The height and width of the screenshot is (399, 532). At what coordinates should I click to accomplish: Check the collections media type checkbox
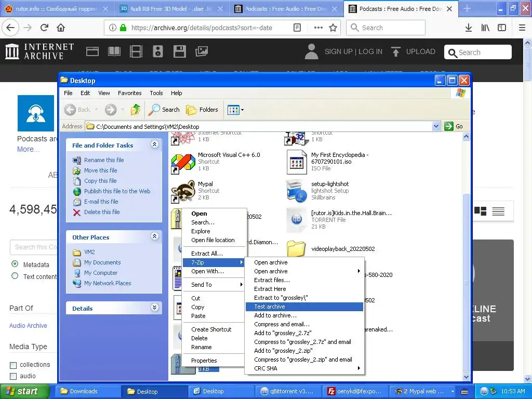point(13,365)
